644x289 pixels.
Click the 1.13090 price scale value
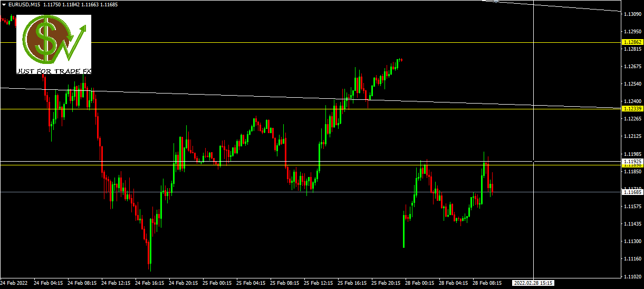click(632, 14)
